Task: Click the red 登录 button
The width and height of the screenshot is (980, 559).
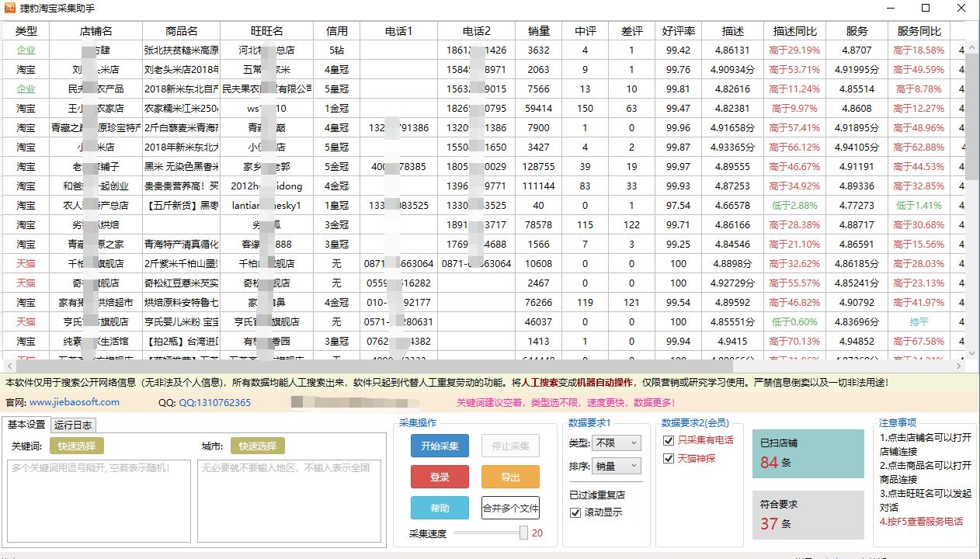Action: [440, 477]
